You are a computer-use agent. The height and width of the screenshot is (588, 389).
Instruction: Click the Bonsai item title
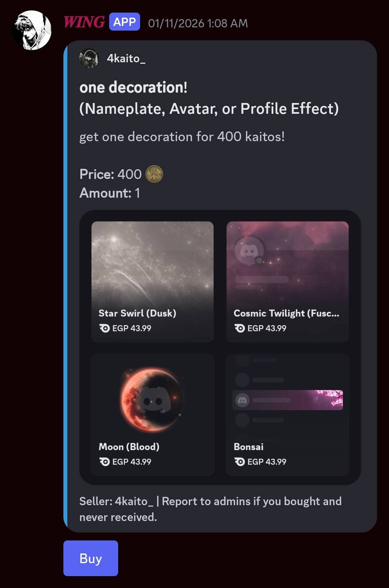[249, 447]
